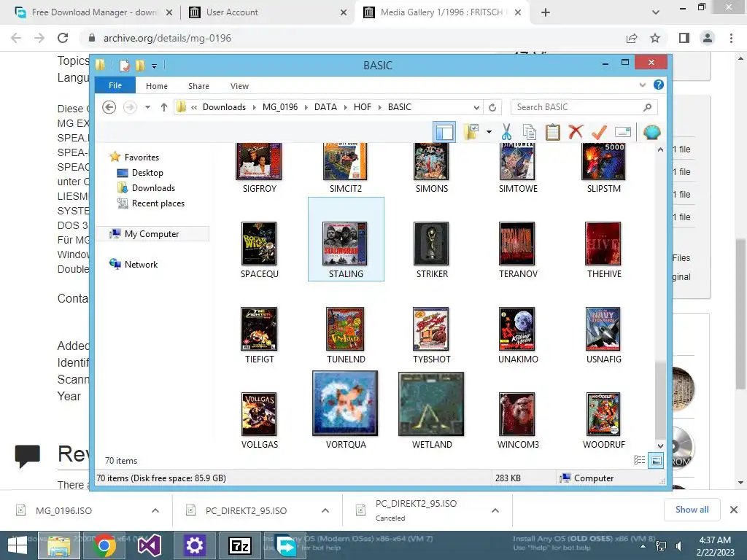Open options chevron for canceled PC_DIREKT2_95.ISO download

pos(495,510)
